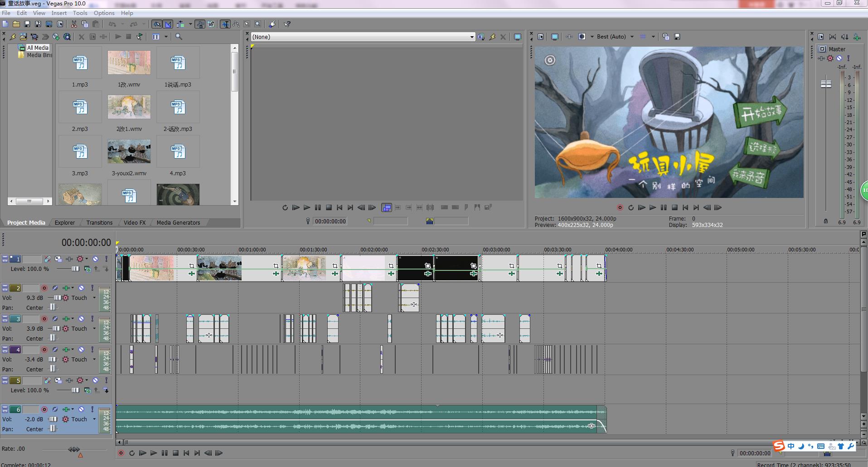Viewport: 868px width, 467px height.
Task: Click the Cut scissors icon
Action: [74, 24]
